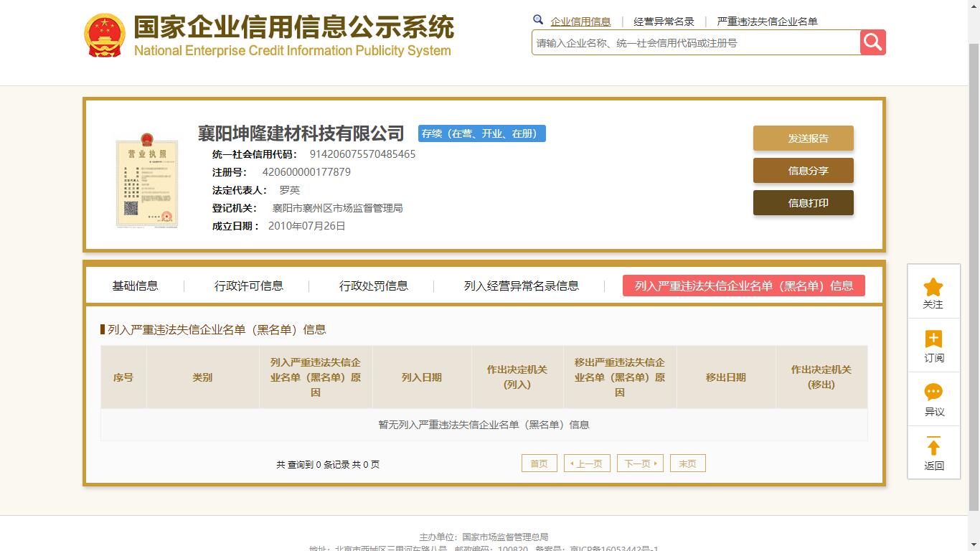980x551 pixels.
Task: Click the credit code 914206075570485465
Action: [x=362, y=154]
